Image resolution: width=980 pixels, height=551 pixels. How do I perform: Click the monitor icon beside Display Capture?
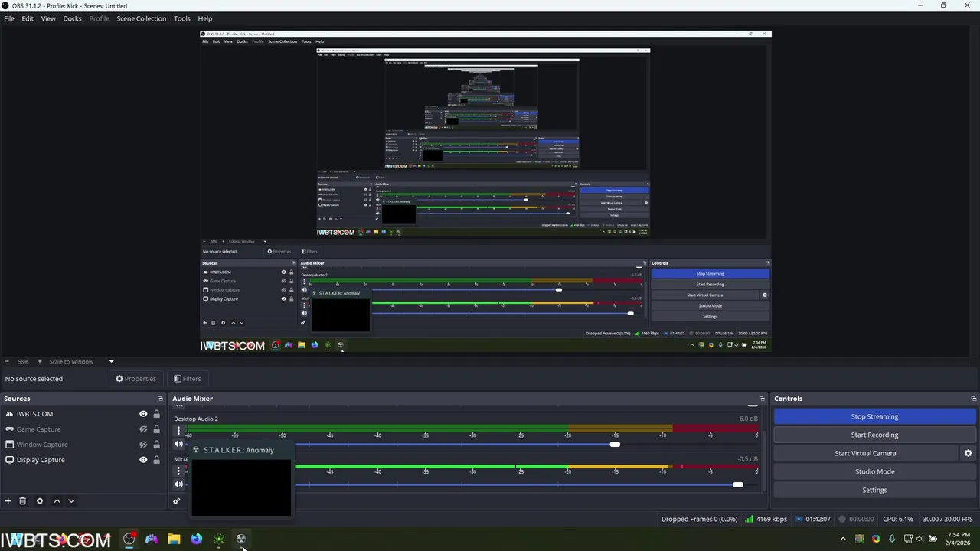[x=9, y=460]
